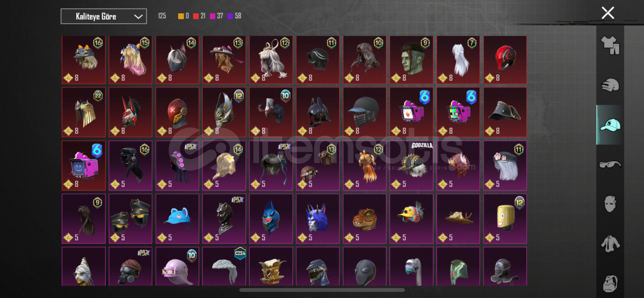Image resolution: width=644 pixels, height=298 pixels.
Task: Filter by pink quality swatch
Action: [212, 16]
